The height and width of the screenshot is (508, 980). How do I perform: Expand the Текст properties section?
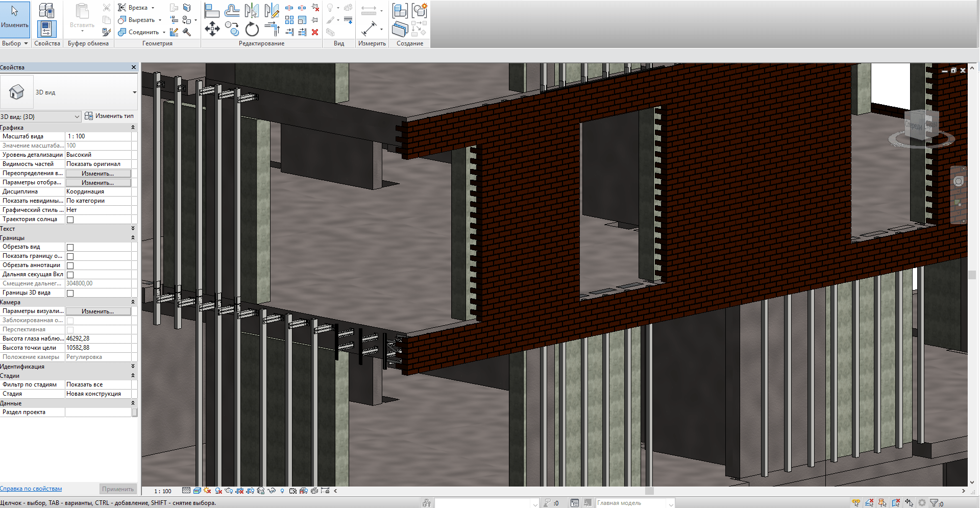133,229
